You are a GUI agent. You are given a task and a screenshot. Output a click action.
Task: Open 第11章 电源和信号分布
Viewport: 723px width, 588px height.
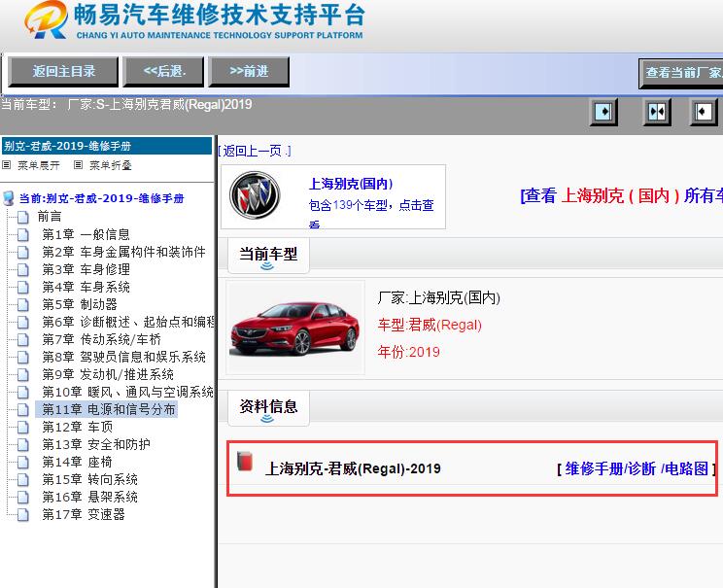[109, 409]
